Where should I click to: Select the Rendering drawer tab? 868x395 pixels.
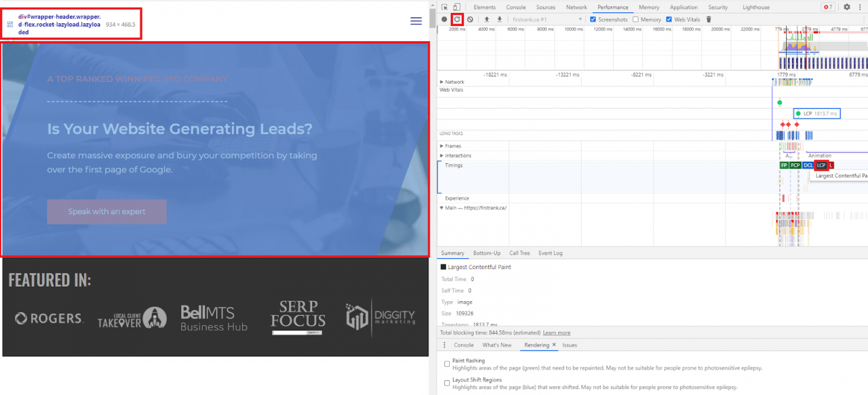(x=536, y=345)
